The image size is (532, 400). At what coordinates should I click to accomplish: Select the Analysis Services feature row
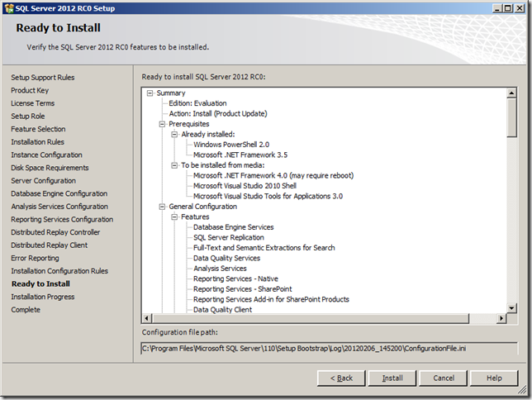[x=220, y=269]
